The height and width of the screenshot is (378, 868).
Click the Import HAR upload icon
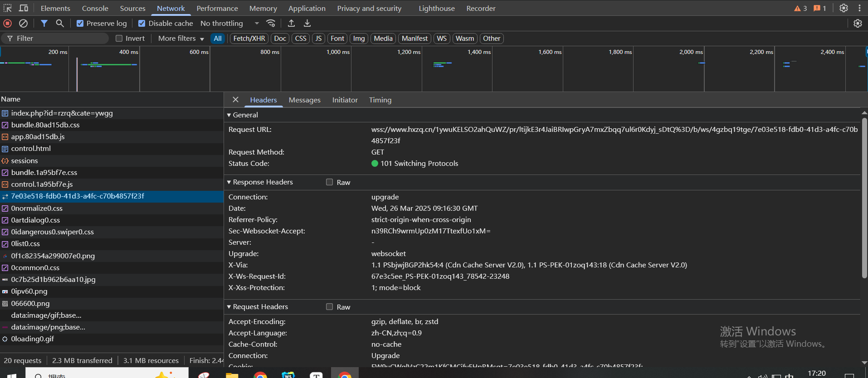291,23
